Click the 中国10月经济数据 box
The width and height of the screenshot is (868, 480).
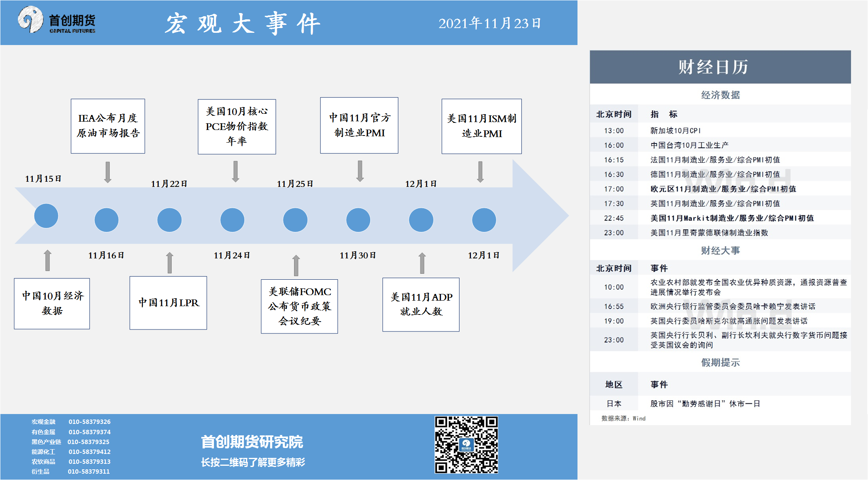pos(52,303)
